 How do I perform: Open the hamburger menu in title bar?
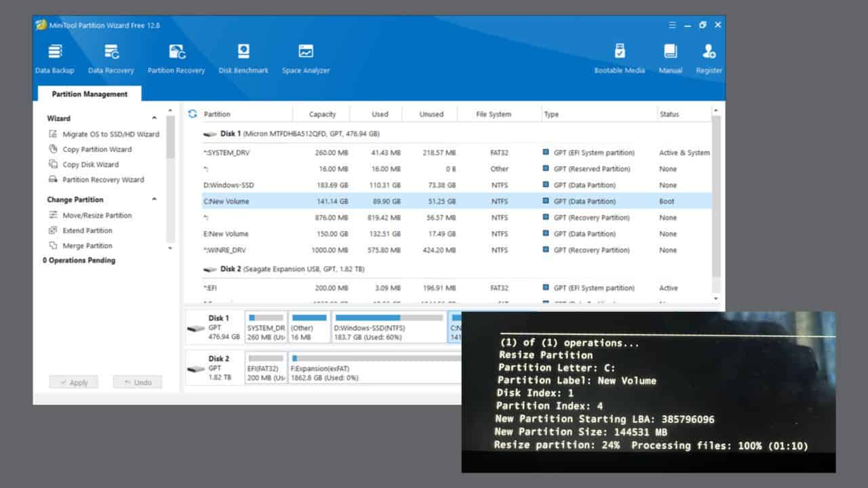672,24
